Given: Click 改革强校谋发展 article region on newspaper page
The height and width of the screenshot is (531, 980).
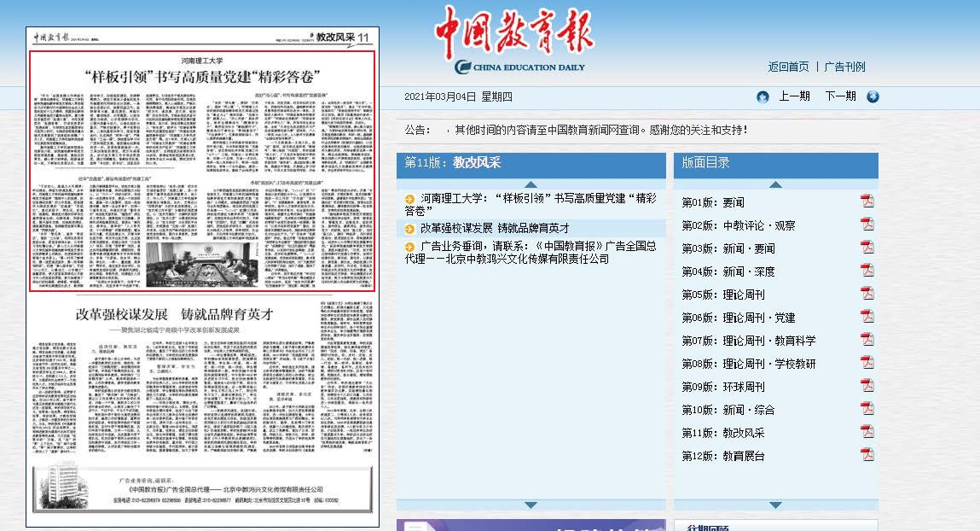Looking at the screenshot, I should coord(202,378).
